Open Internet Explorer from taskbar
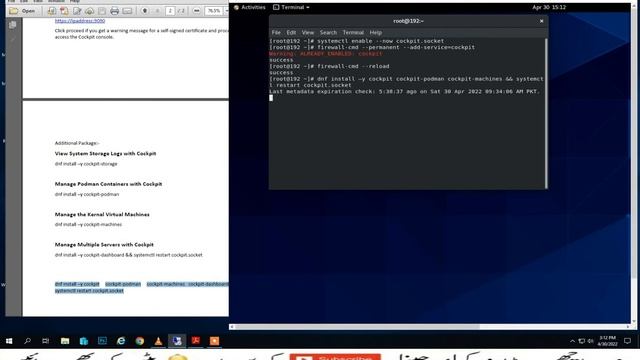640x360 pixels. (121, 341)
